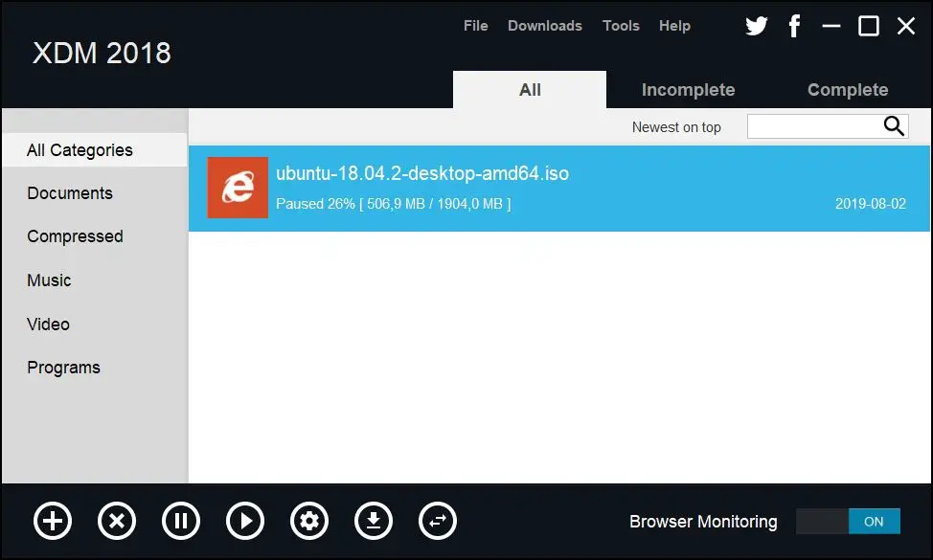Open the Help menu
933x560 pixels.
(x=674, y=26)
